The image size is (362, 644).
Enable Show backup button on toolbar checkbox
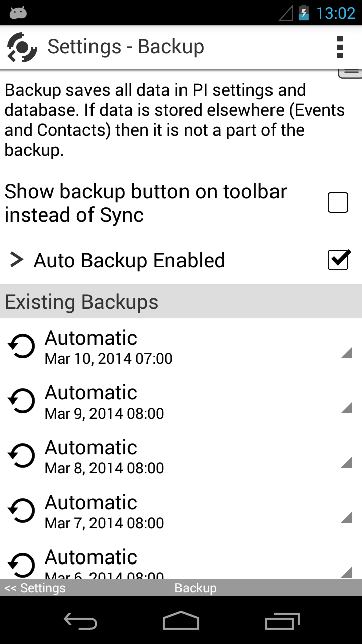338,203
